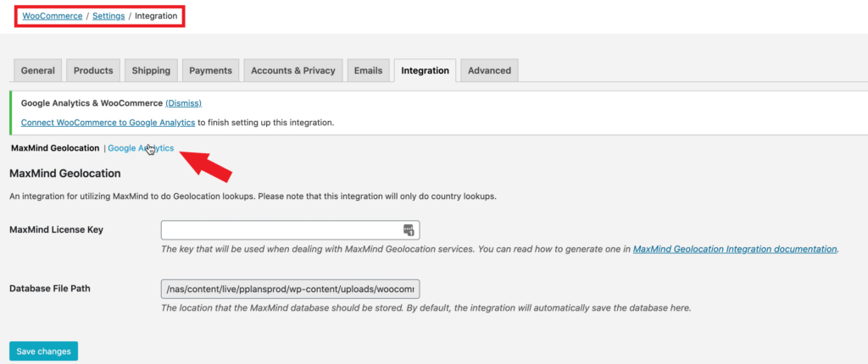868x364 pixels.
Task: Switch to the Emails tab
Action: [369, 71]
